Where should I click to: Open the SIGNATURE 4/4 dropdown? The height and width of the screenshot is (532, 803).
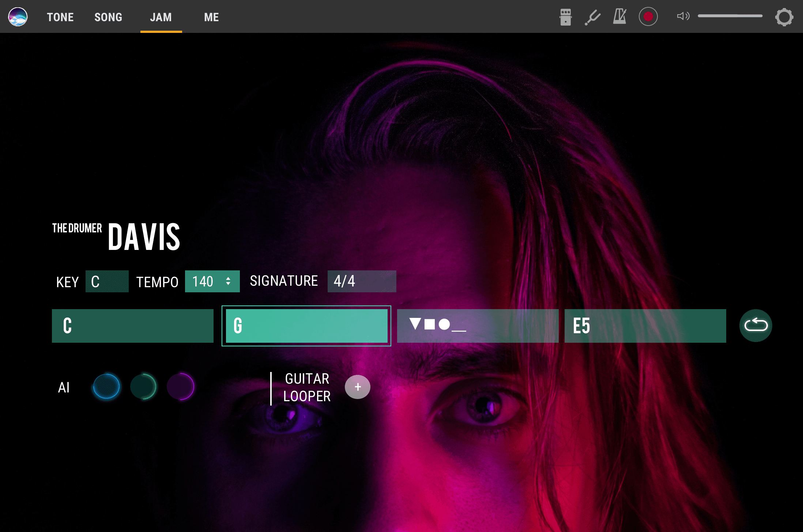362,281
